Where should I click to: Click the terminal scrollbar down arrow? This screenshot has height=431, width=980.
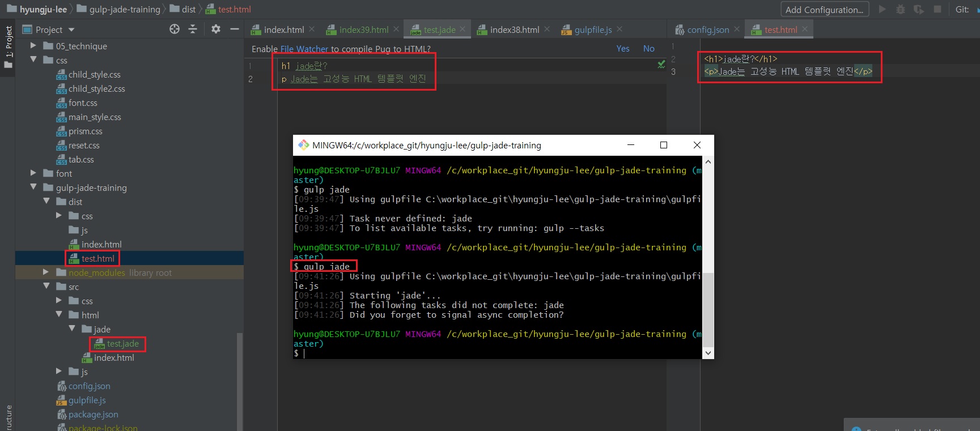pyautogui.click(x=708, y=353)
